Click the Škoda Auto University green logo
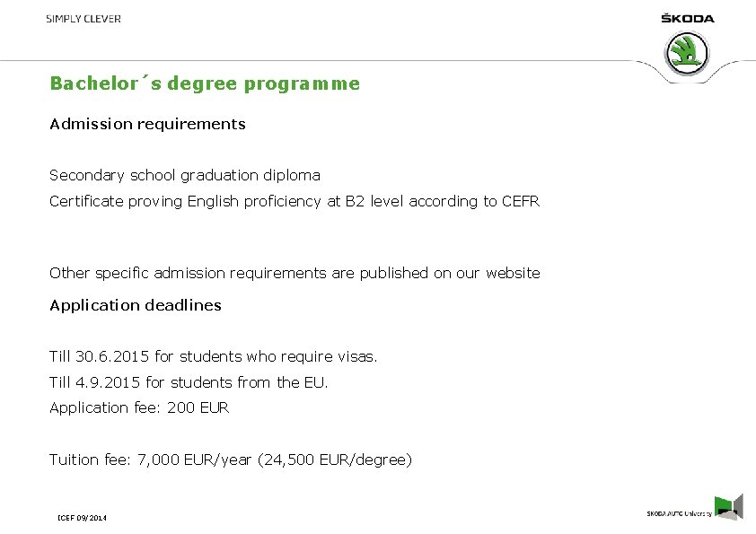Viewport: 756px width, 534px height. (728, 507)
